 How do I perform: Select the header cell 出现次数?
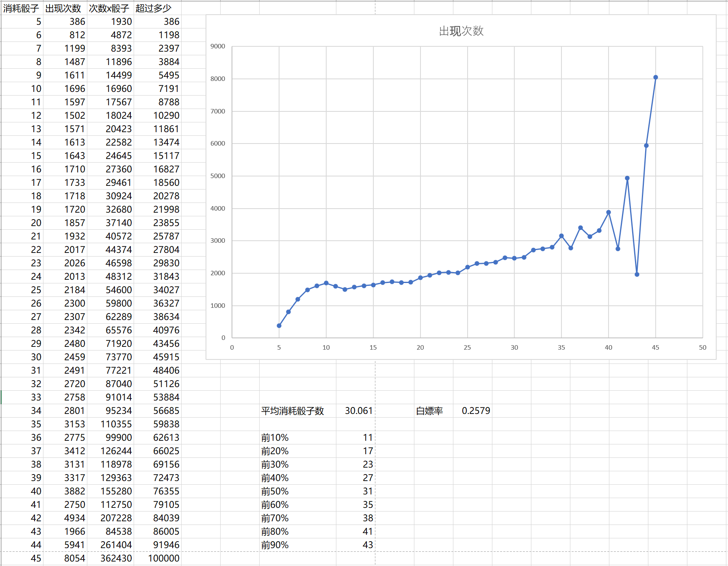tap(65, 8)
